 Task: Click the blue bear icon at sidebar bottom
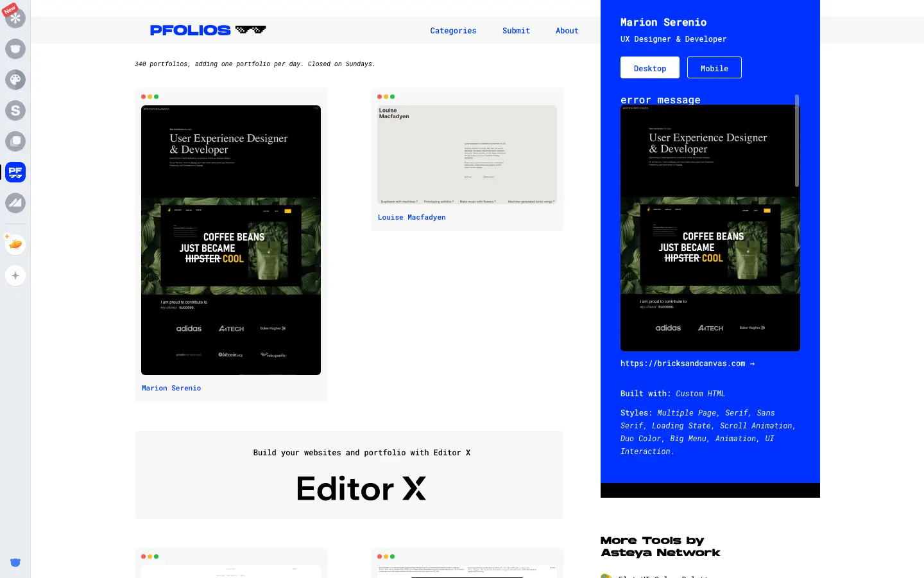(x=15, y=563)
